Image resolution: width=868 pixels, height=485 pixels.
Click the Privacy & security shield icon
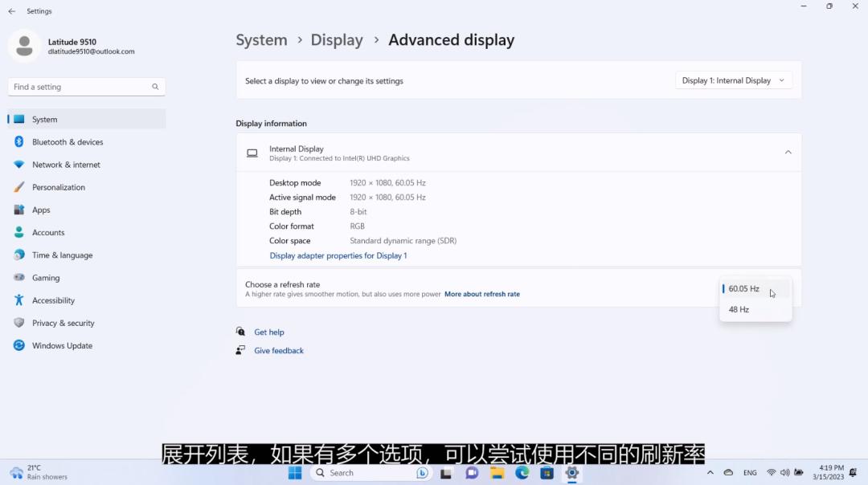point(19,323)
